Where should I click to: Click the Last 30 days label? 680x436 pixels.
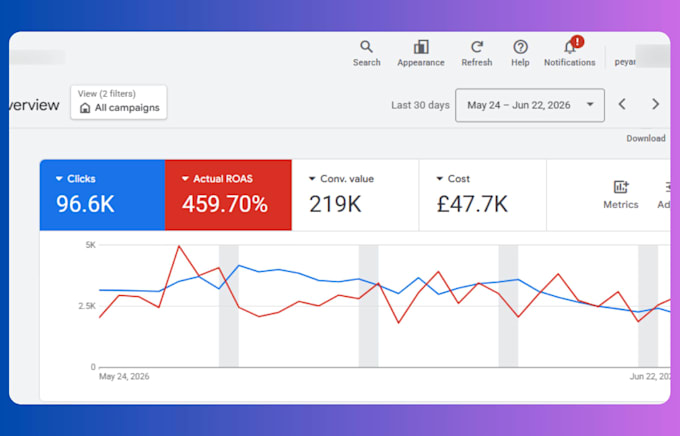pos(420,105)
